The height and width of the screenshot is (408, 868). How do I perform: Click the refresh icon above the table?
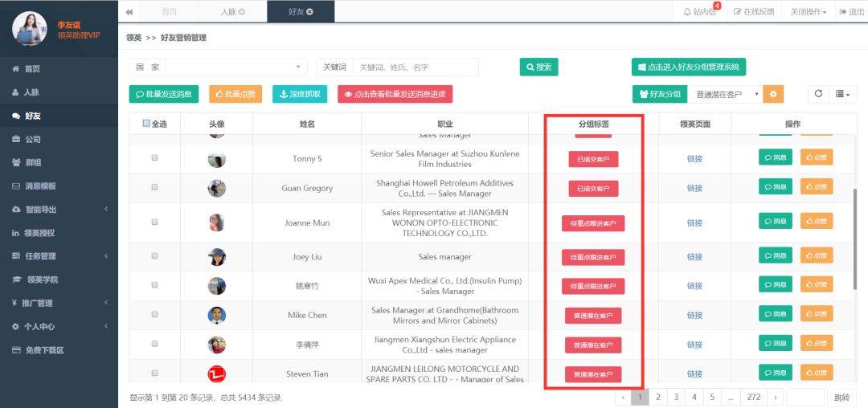(818, 94)
